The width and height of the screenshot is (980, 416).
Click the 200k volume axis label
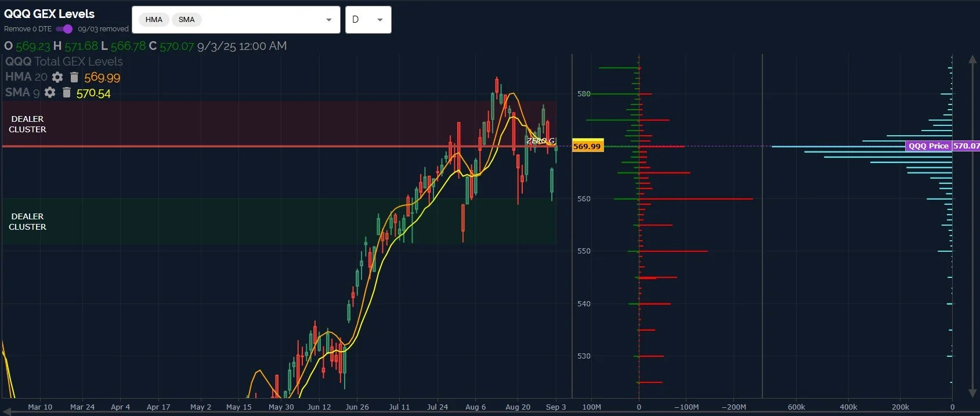(x=901, y=407)
